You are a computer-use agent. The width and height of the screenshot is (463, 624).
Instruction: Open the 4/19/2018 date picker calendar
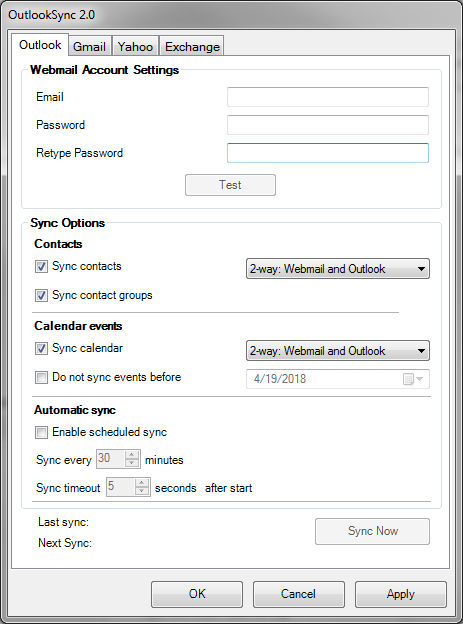tap(413, 379)
